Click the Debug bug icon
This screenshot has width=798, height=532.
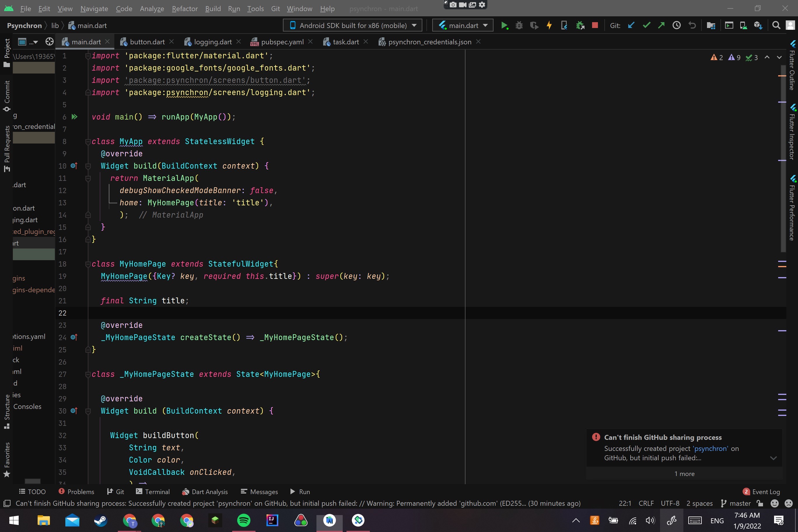(519, 25)
